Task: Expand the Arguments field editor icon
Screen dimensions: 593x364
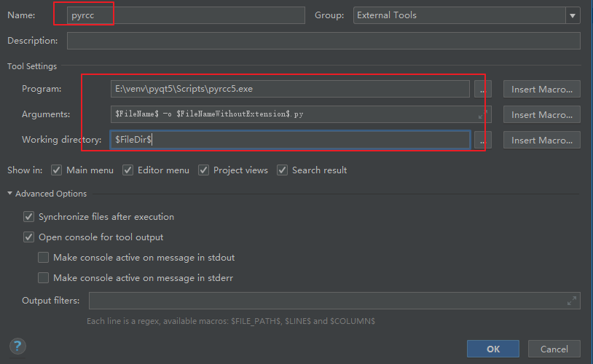Action: 482,115
